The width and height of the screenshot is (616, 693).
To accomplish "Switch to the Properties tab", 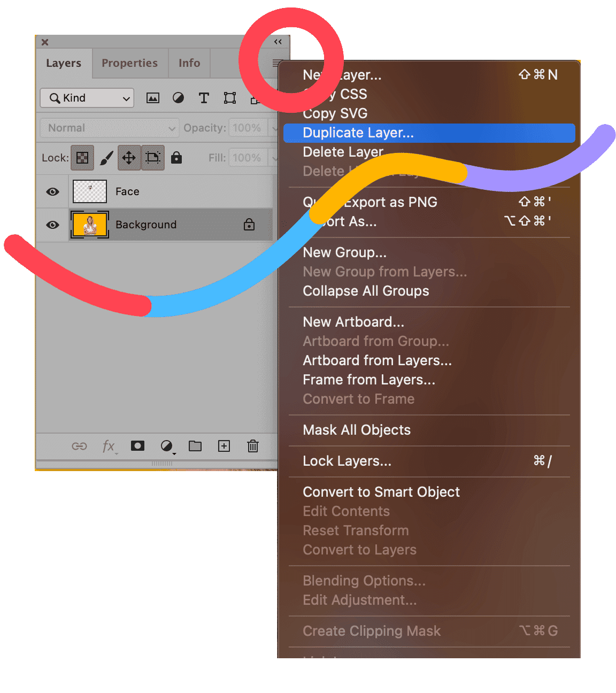I will [x=130, y=63].
